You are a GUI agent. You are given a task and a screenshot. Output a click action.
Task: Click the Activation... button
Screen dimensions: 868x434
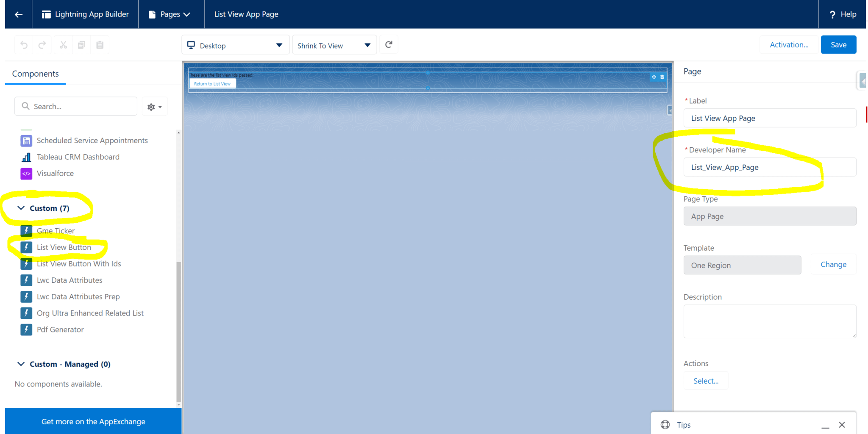(x=789, y=45)
